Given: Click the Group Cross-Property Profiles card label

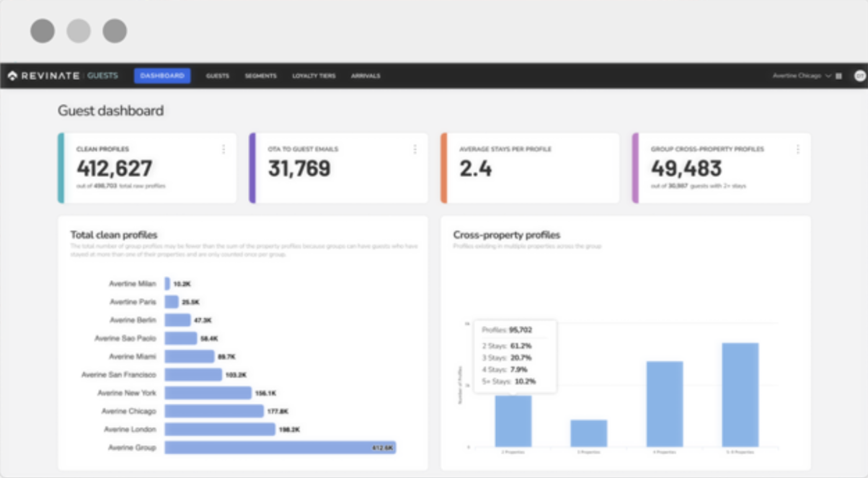Looking at the screenshot, I should pos(707,149).
